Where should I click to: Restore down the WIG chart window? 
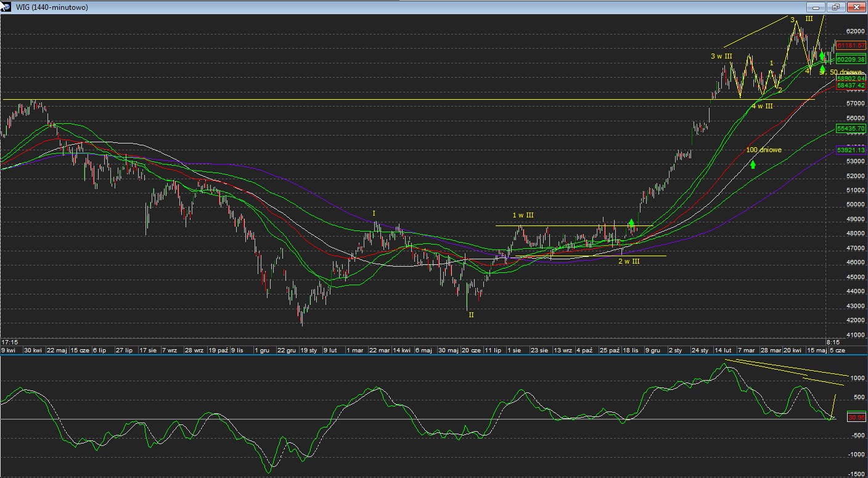(835, 7)
